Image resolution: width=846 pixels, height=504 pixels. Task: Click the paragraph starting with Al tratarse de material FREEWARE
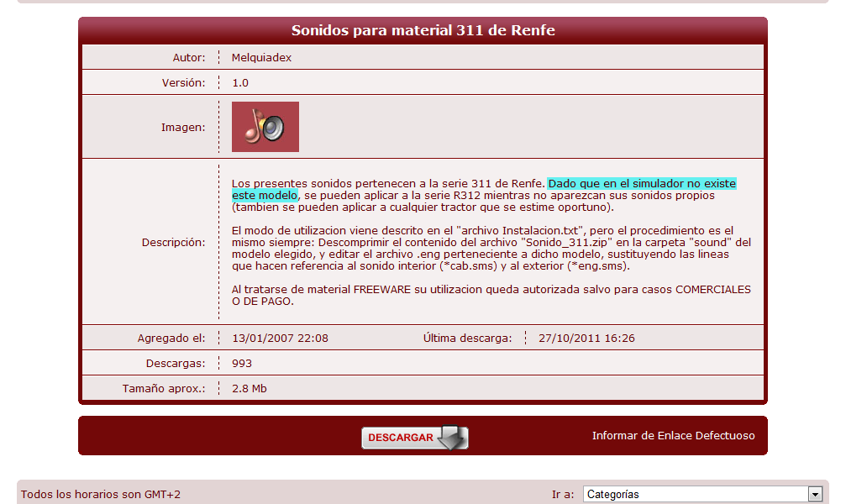point(491,296)
